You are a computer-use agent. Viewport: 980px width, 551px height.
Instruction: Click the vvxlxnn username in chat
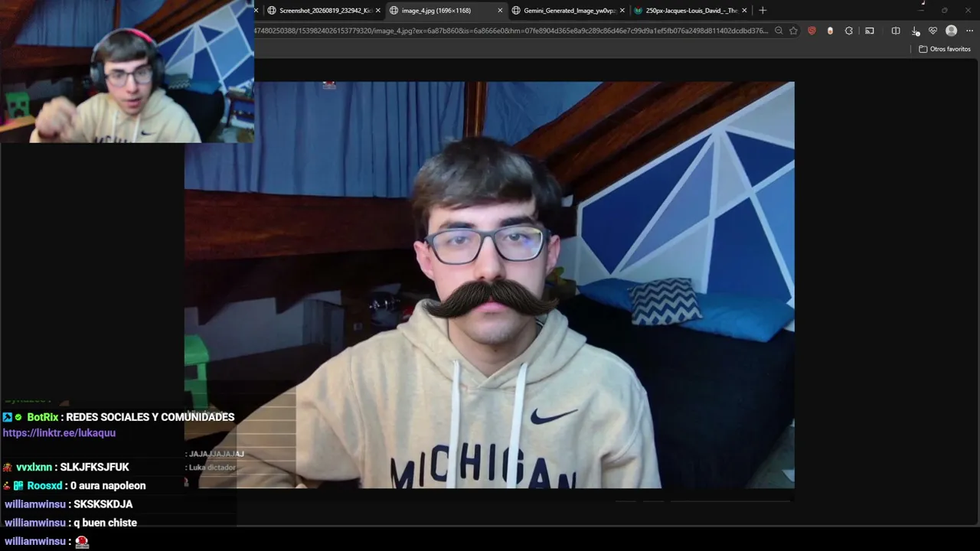click(34, 467)
